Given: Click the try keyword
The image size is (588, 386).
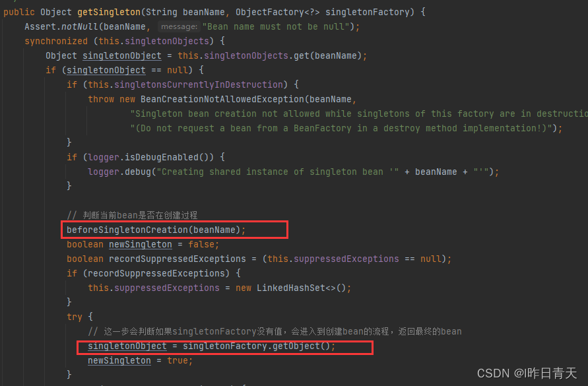Looking at the screenshot, I should pyautogui.click(x=75, y=317).
